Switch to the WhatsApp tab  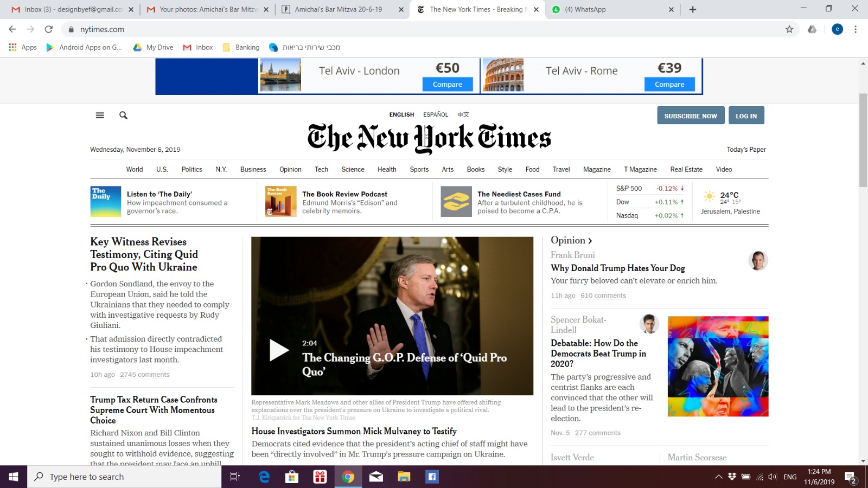tap(613, 9)
